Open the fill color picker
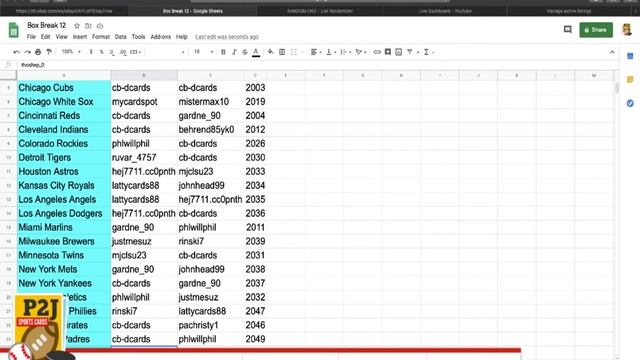 pyautogui.click(x=270, y=52)
